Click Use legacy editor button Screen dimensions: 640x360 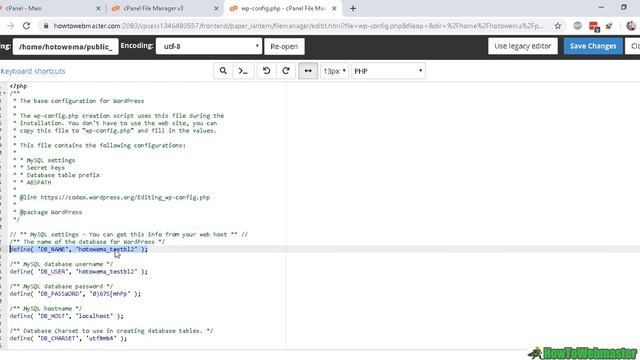point(522,46)
